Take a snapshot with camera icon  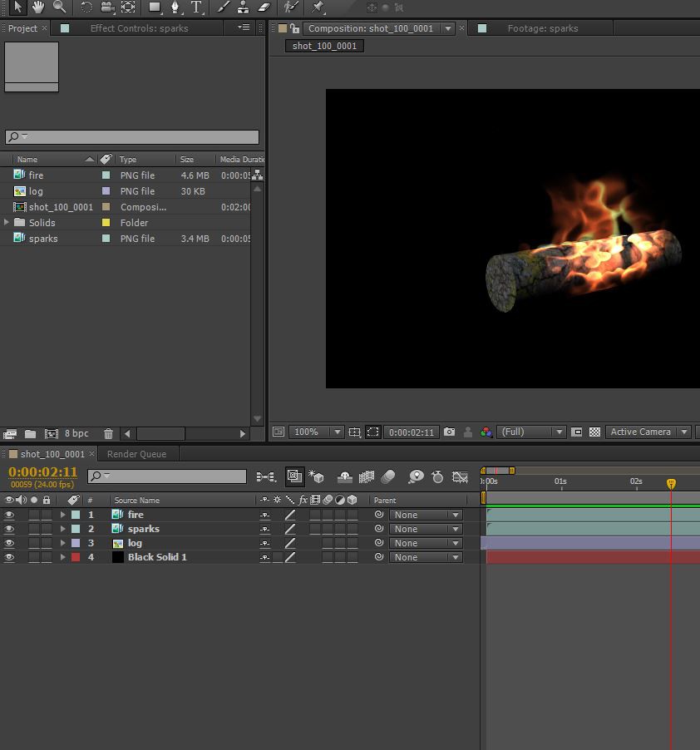(x=450, y=432)
